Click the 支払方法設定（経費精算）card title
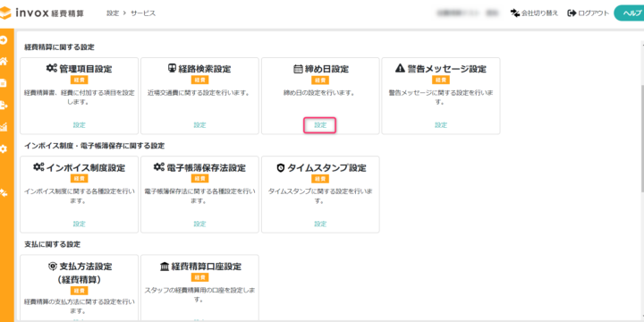The image size is (644, 322). (80, 273)
